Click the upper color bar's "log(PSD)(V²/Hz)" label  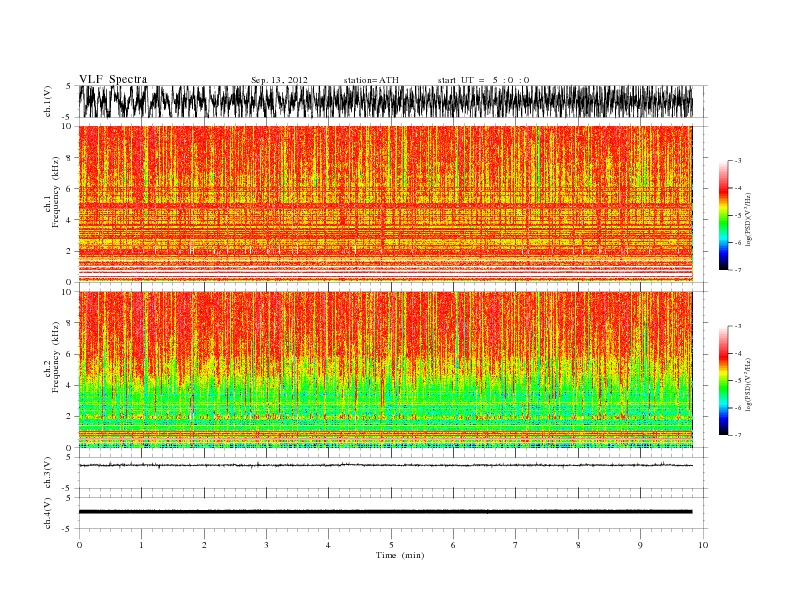[749, 219]
